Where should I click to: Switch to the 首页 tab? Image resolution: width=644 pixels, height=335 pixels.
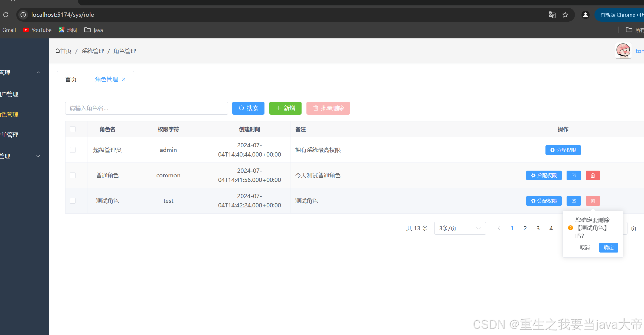pyautogui.click(x=71, y=79)
